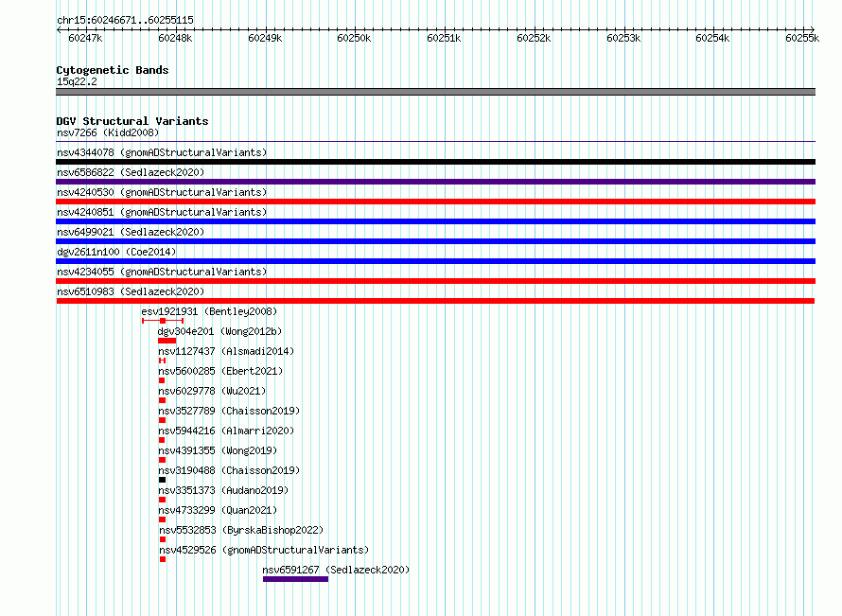Select the nsv1127437 small red glyph
This screenshot has height=616, width=842.
tap(162, 361)
